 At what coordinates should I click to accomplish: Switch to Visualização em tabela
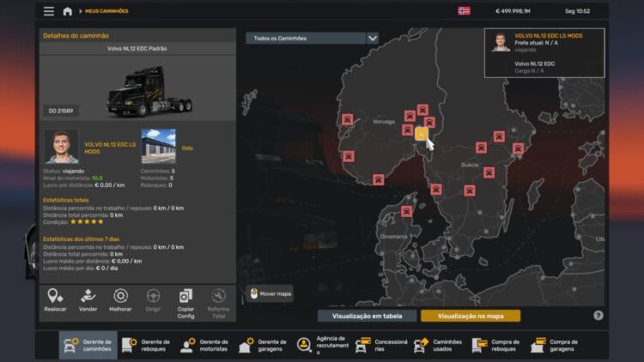[368, 316]
